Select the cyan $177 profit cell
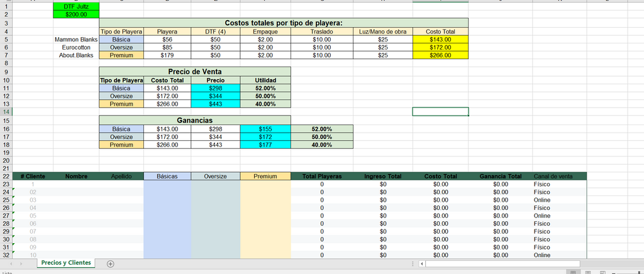The width and height of the screenshot is (644, 274). pyautogui.click(x=265, y=145)
